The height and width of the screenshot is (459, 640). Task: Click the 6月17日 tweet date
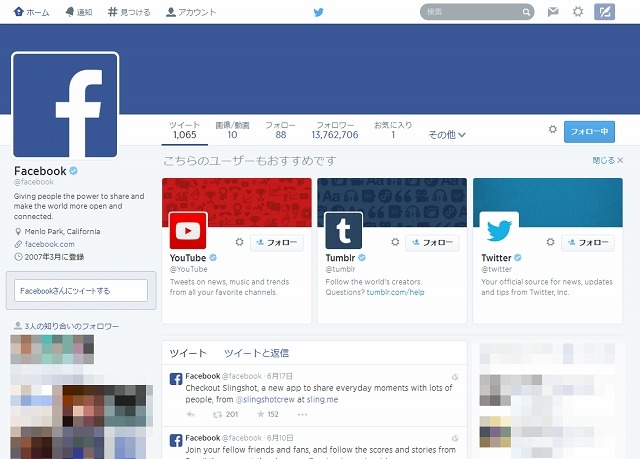(x=280, y=376)
